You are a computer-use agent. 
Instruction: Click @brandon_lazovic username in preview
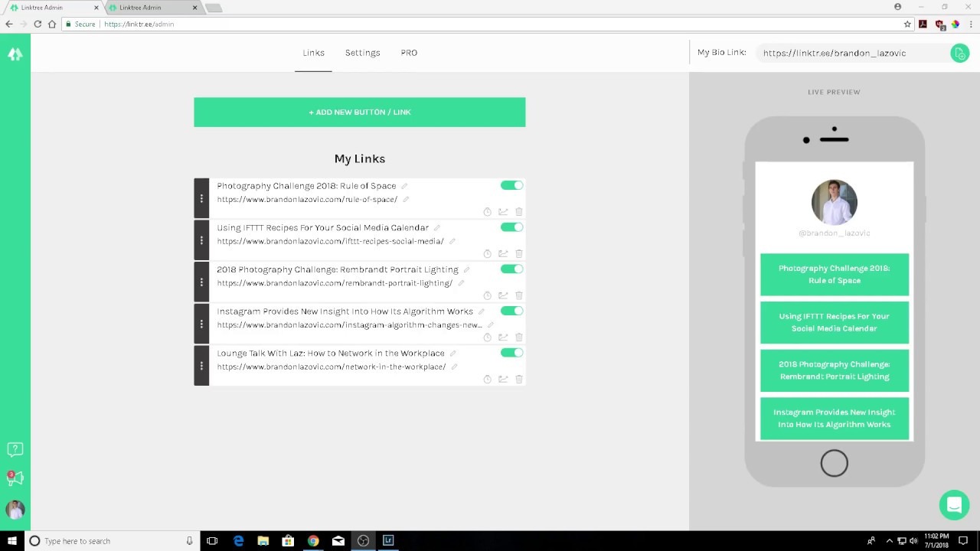835,233
